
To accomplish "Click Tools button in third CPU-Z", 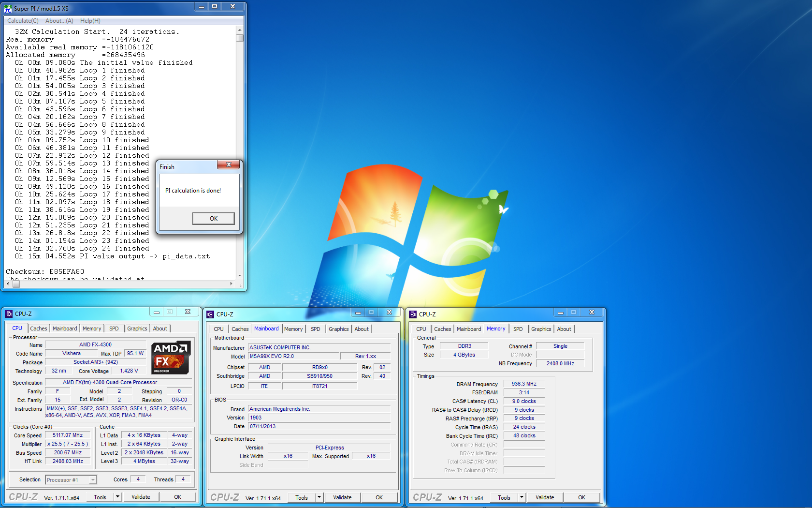I will click(x=504, y=497).
